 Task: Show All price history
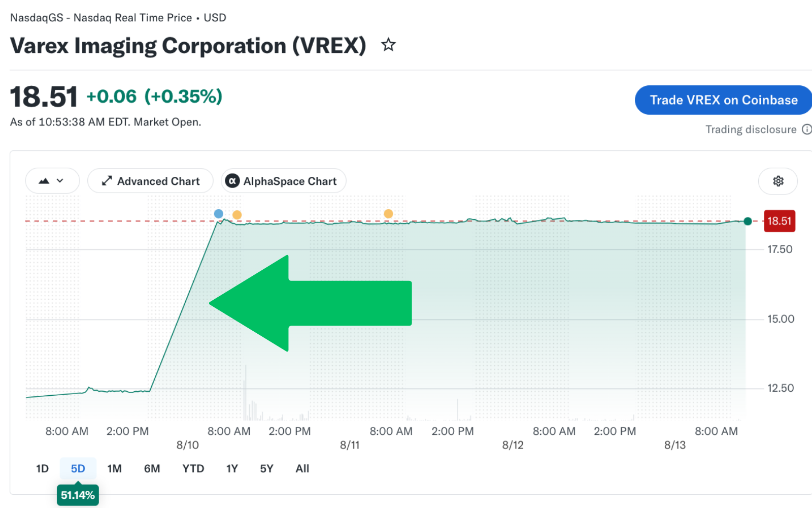tap(302, 468)
